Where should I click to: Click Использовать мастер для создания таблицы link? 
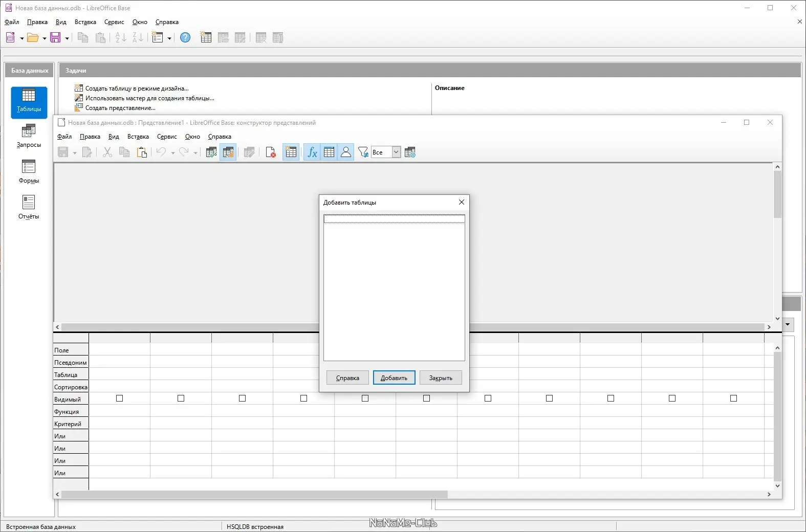point(150,98)
